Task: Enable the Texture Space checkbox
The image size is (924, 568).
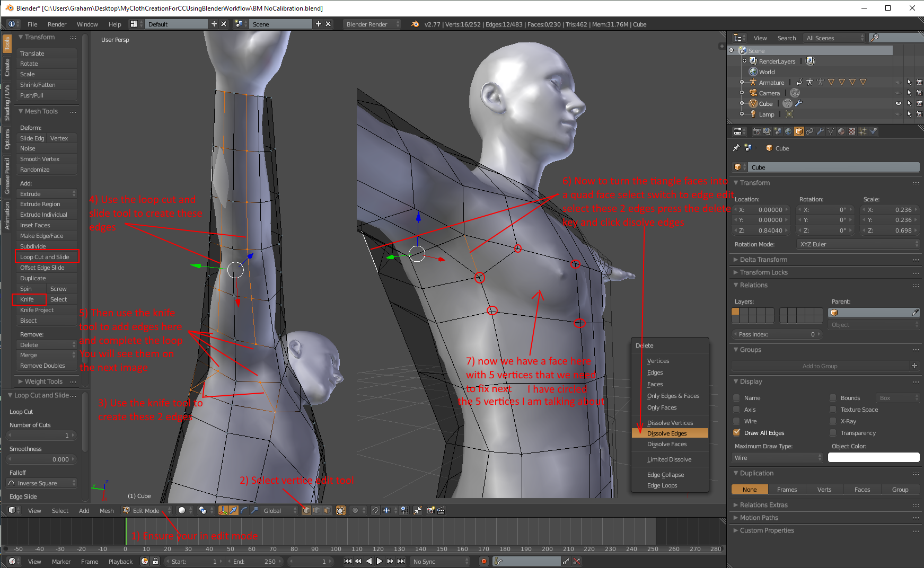Action: coord(833,409)
